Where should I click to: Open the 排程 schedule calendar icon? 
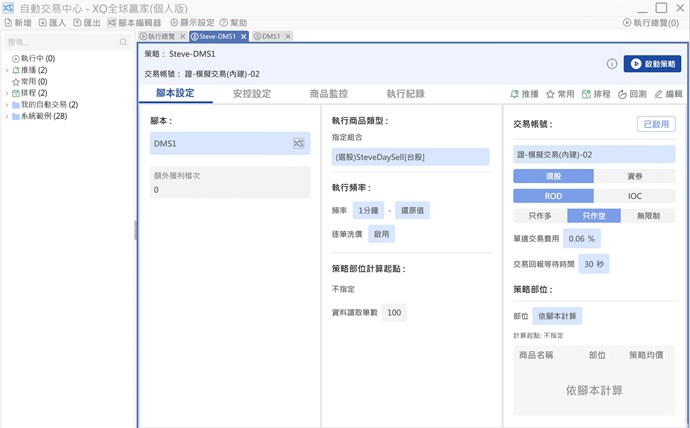(x=587, y=94)
